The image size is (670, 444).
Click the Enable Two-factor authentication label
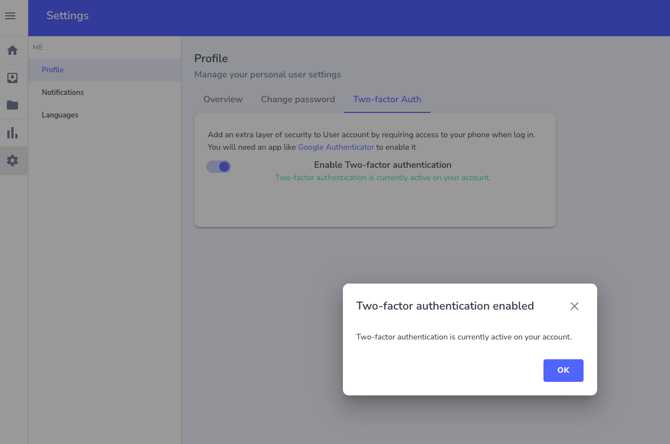click(382, 165)
